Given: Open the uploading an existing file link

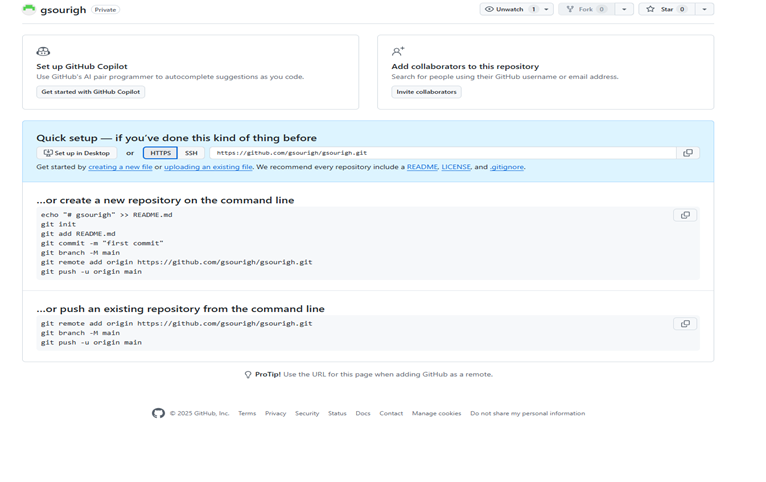Looking at the screenshot, I should [208, 167].
